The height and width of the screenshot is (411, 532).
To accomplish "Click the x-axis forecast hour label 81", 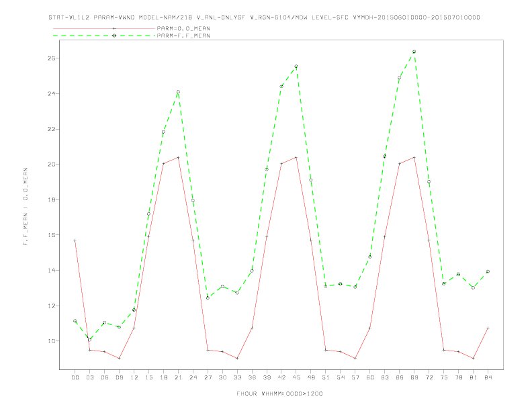I will click(474, 377).
